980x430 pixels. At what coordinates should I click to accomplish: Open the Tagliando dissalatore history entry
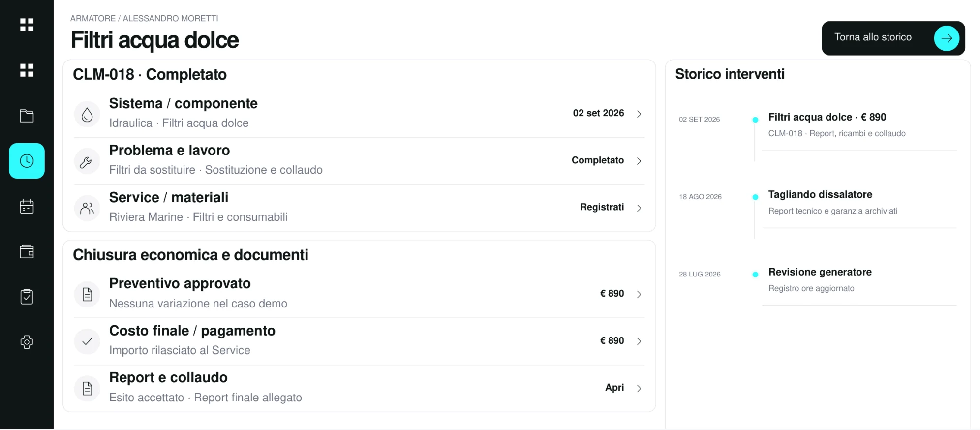[x=859, y=202]
